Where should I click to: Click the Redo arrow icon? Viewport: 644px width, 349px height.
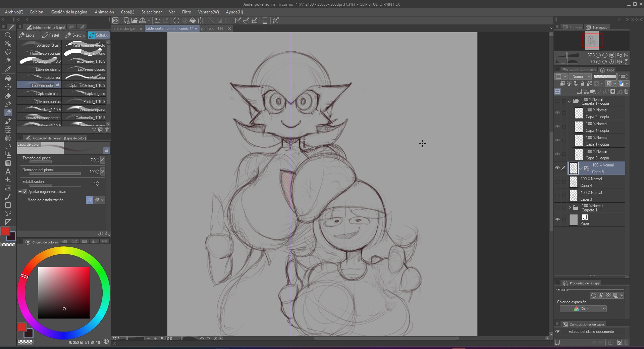point(166,20)
